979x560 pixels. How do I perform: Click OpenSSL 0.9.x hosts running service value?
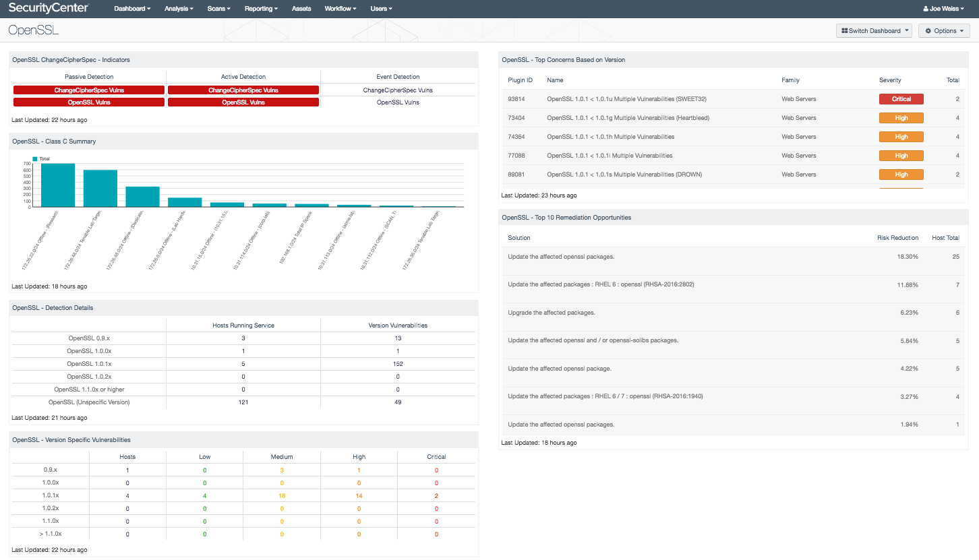(243, 338)
